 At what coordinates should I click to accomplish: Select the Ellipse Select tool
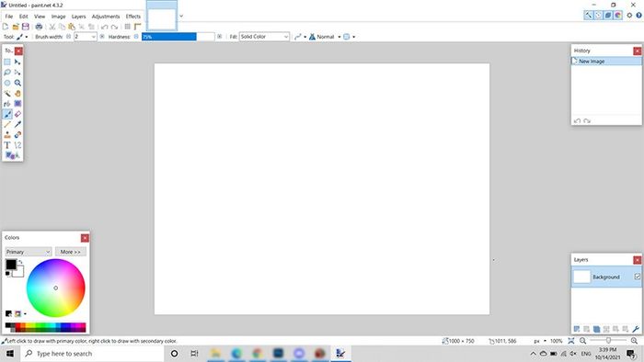[x=7, y=83]
